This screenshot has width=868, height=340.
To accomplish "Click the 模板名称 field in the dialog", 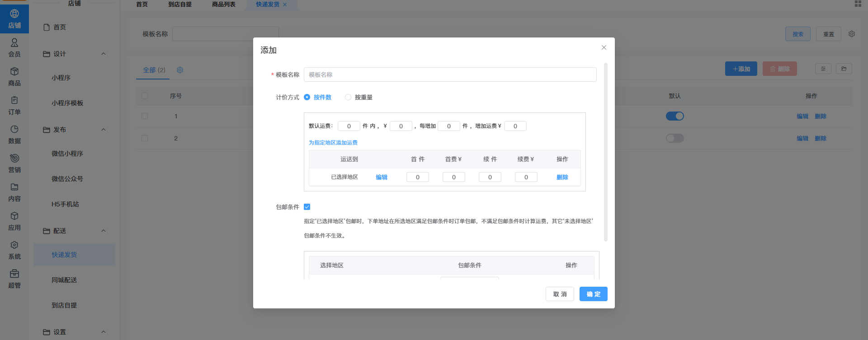I will coord(450,75).
